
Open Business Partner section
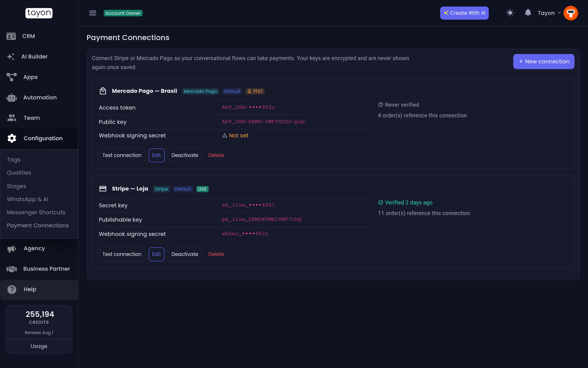pos(39,269)
